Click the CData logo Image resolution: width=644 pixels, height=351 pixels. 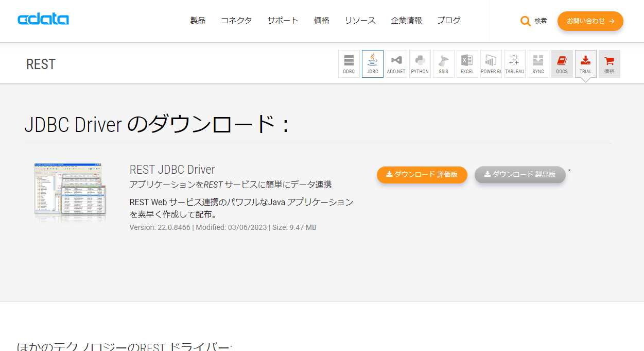pyautogui.click(x=43, y=20)
